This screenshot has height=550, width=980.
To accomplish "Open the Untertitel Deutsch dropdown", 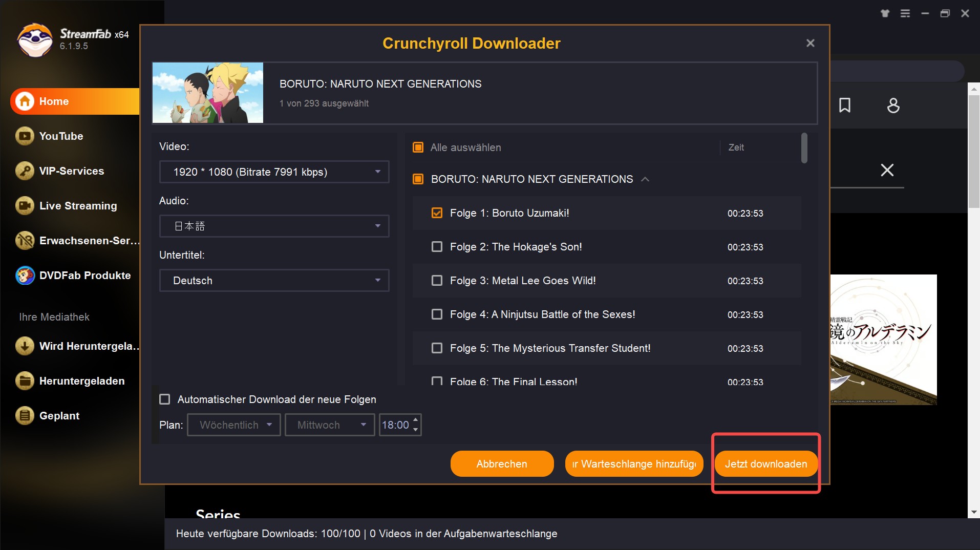I will tap(274, 281).
